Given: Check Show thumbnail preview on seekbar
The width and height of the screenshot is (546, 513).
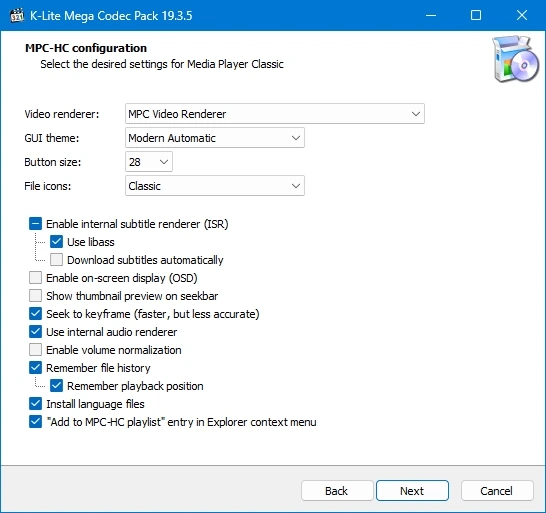Looking at the screenshot, I should tap(36, 296).
